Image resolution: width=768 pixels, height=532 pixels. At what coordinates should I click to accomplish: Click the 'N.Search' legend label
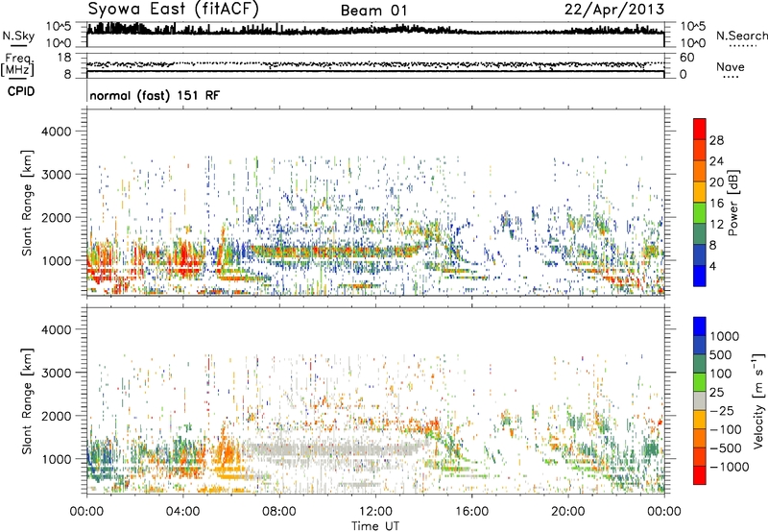(x=741, y=36)
